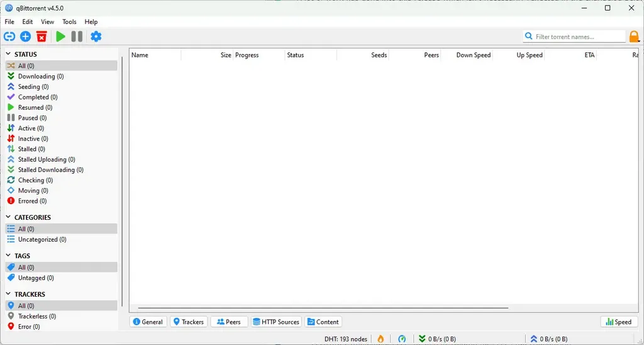Sort by the Down Speed column header
644x345 pixels.
[x=467, y=55]
